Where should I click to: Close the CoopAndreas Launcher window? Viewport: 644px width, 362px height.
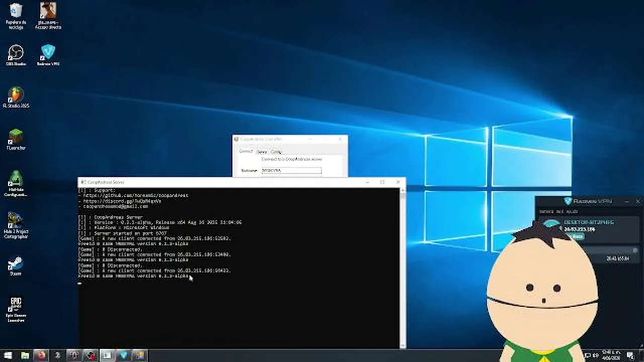(x=341, y=139)
